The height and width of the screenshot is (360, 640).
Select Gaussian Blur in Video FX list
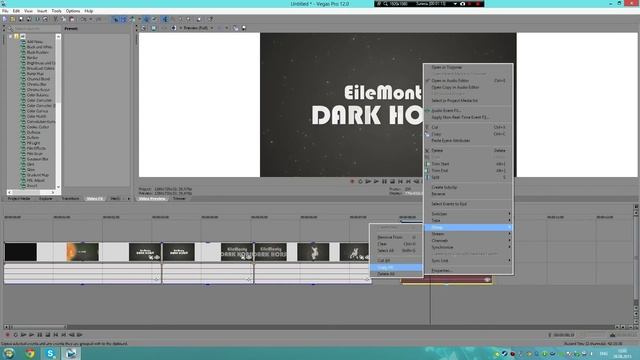[x=38, y=159]
